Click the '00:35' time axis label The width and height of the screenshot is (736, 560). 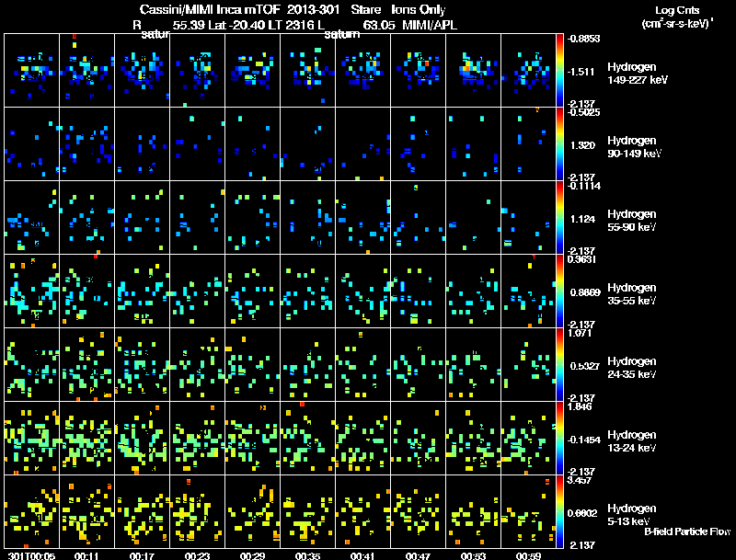307,555
